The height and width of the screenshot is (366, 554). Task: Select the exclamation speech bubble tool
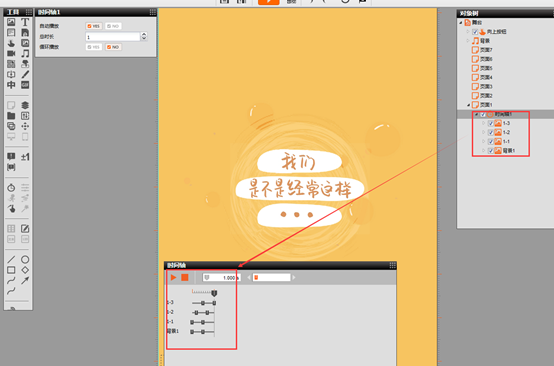point(11,157)
